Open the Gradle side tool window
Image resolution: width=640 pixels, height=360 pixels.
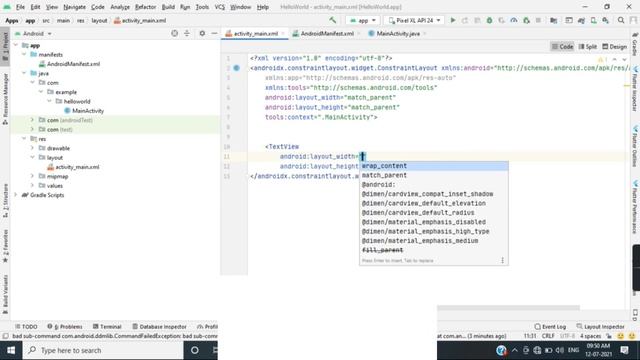point(635,44)
